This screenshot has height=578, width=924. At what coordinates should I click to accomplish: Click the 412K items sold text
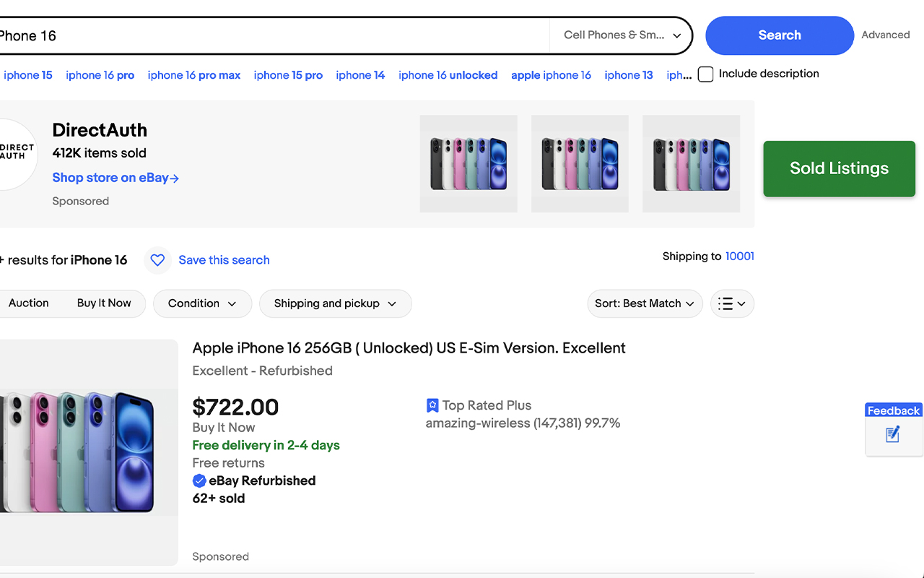point(99,153)
